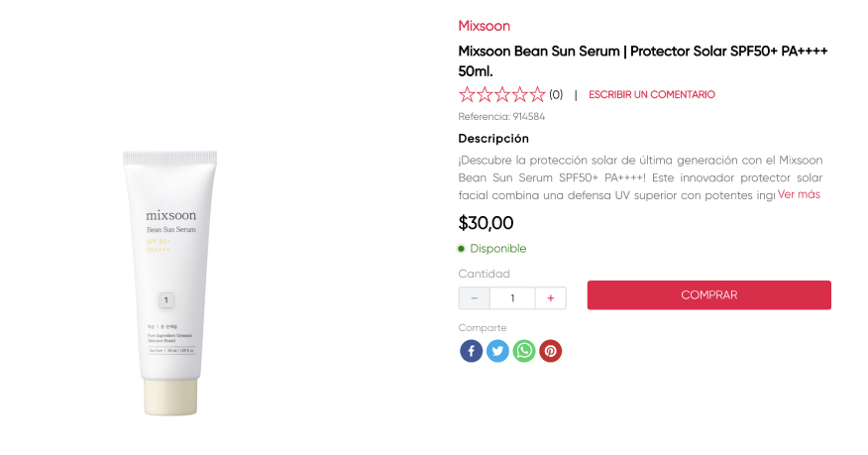
Task: Click the second rating star
Action: click(485, 95)
